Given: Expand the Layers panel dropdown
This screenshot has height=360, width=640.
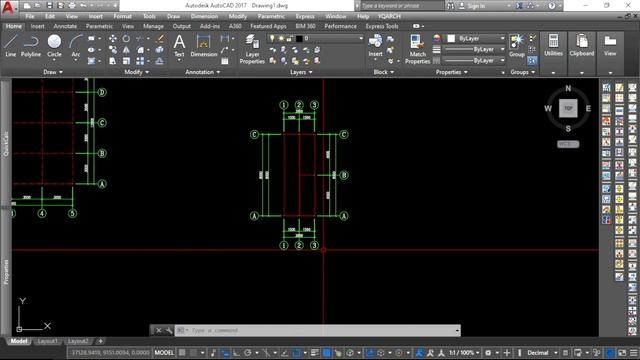Looking at the screenshot, I should pos(301,72).
